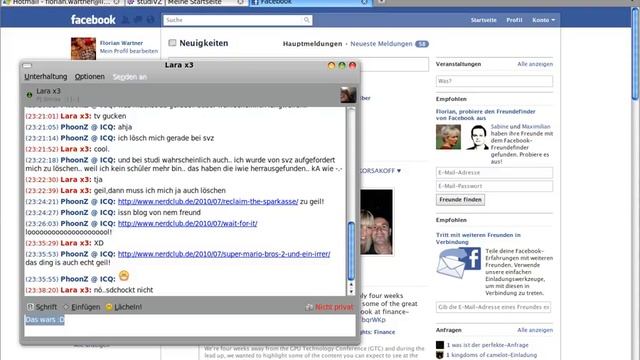Focus the E-Mail-Passwort field
The width and height of the screenshot is (640, 360).
(x=494, y=186)
